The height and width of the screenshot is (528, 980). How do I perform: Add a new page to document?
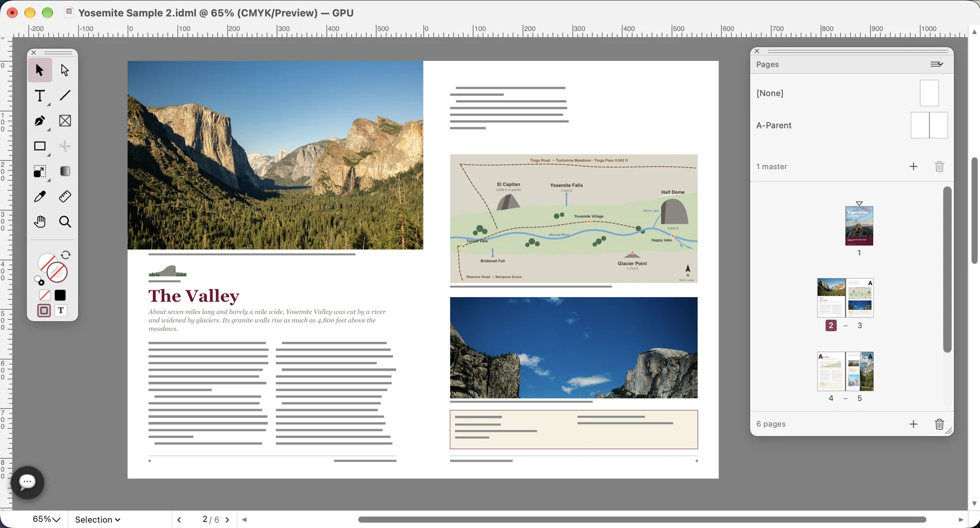(x=914, y=424)
